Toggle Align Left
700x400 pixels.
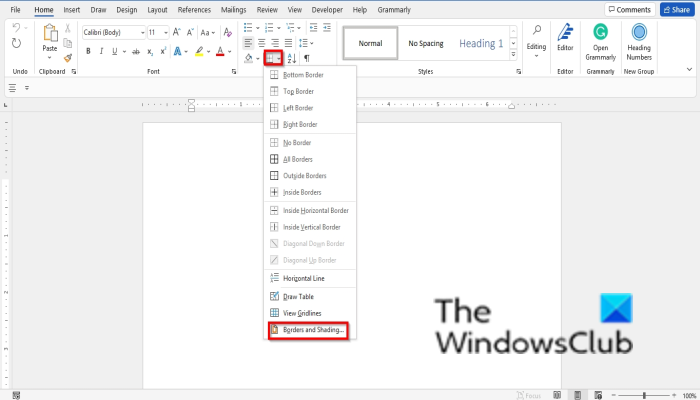click(x=248, y=43)
